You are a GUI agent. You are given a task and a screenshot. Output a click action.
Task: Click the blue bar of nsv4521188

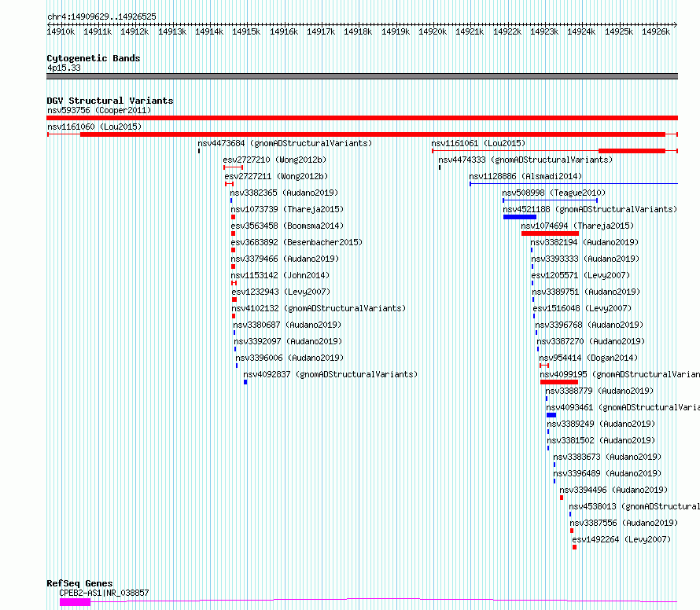pyautogui.click(x=520, y=217)
